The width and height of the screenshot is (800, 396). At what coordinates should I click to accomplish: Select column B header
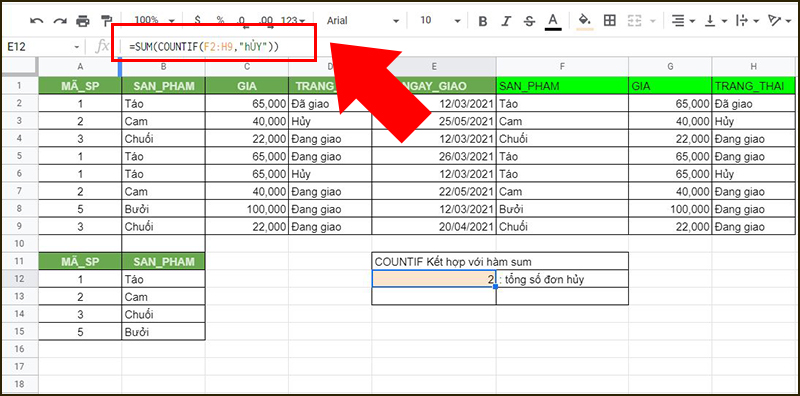164,66
